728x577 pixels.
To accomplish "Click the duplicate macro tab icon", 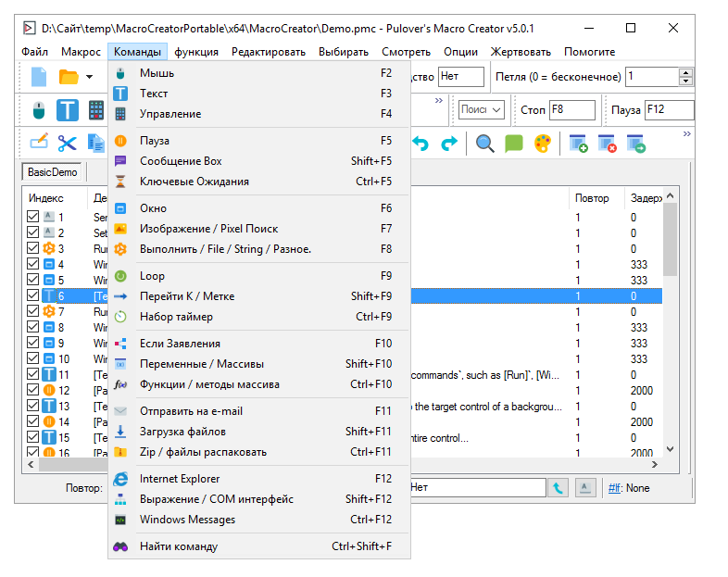I will click(x=635, y=144).
